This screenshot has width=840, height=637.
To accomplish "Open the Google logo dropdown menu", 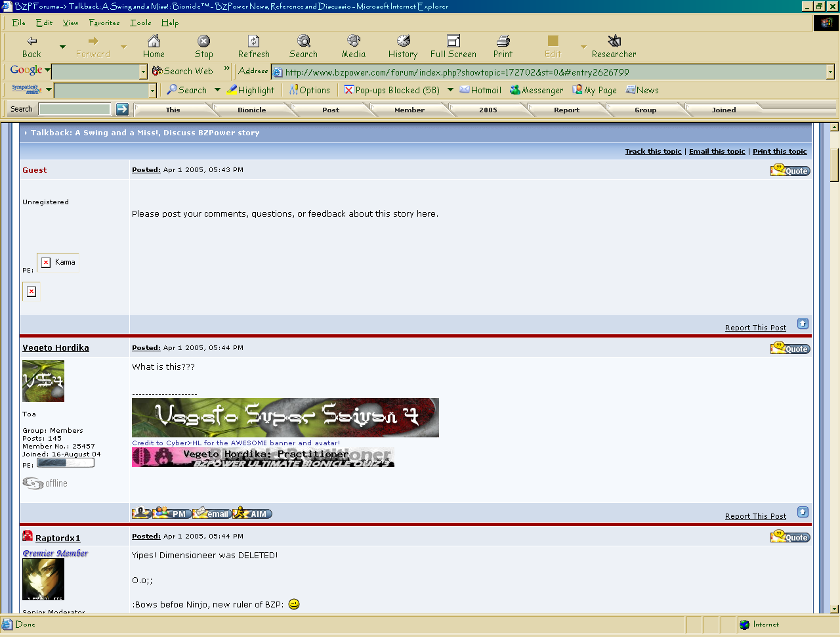I will click(x=30, y=70).
